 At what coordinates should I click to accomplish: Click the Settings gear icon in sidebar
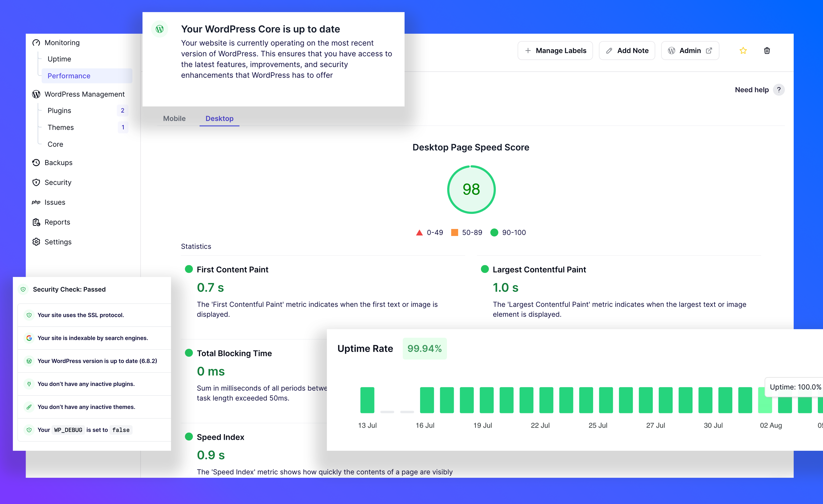[36, 242]
